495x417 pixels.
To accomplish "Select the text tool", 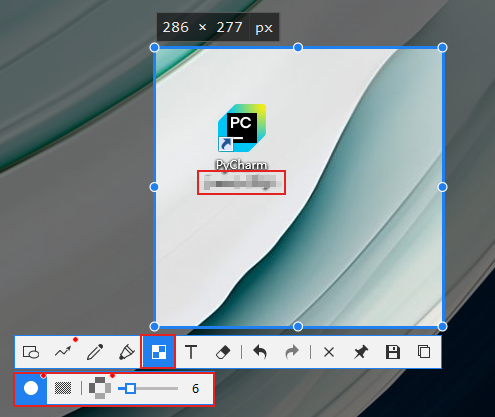I will click(x=191, y=352).
